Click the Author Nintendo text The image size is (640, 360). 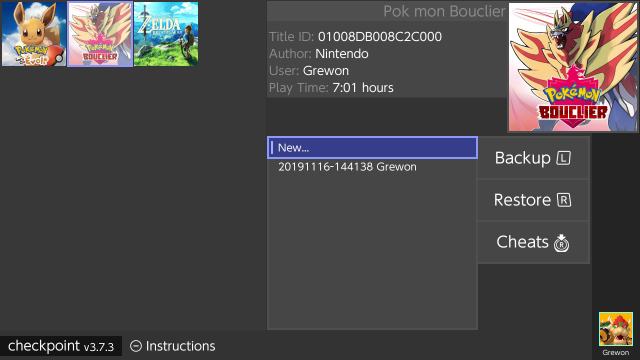(319, 54)
